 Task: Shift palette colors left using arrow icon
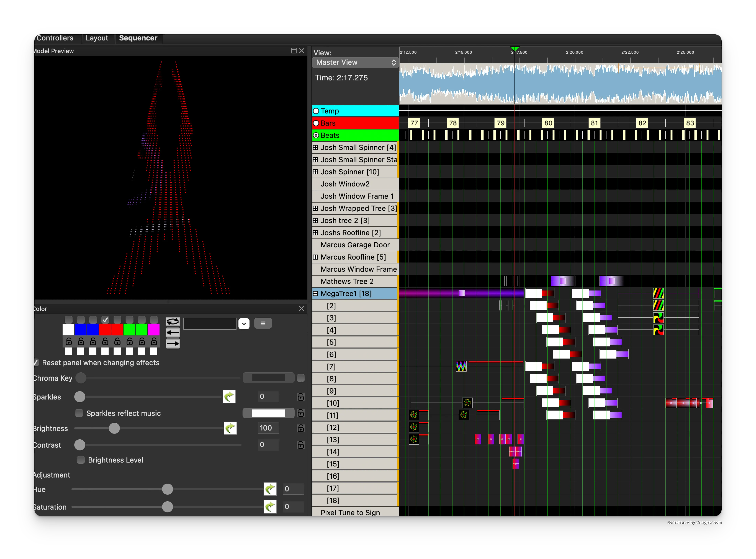(173, 332)
